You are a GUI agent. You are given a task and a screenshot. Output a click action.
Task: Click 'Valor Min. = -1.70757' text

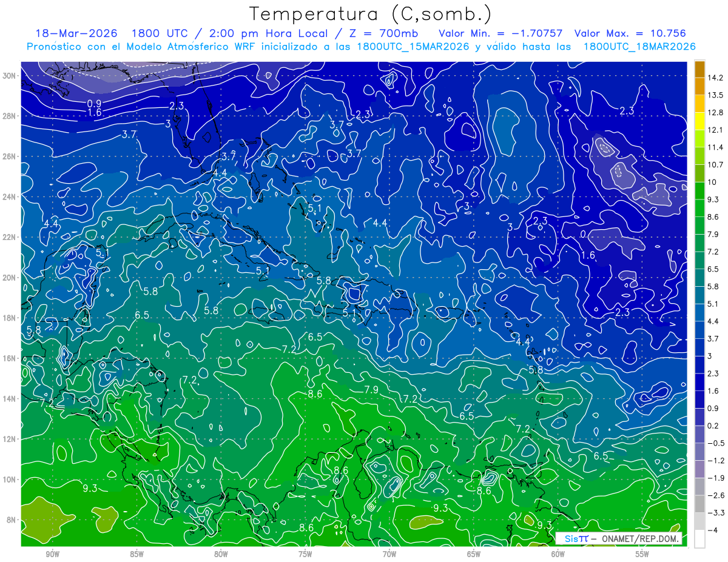point(500,33)
